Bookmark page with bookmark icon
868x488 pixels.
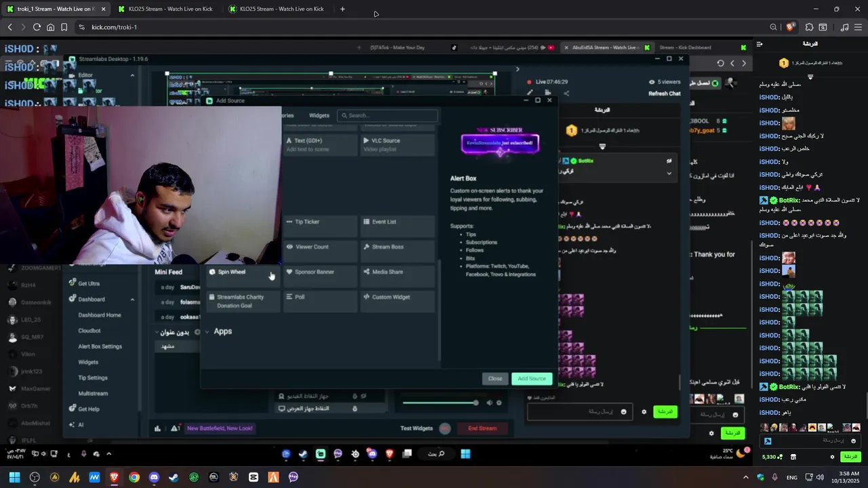click(x=64, y=27)
